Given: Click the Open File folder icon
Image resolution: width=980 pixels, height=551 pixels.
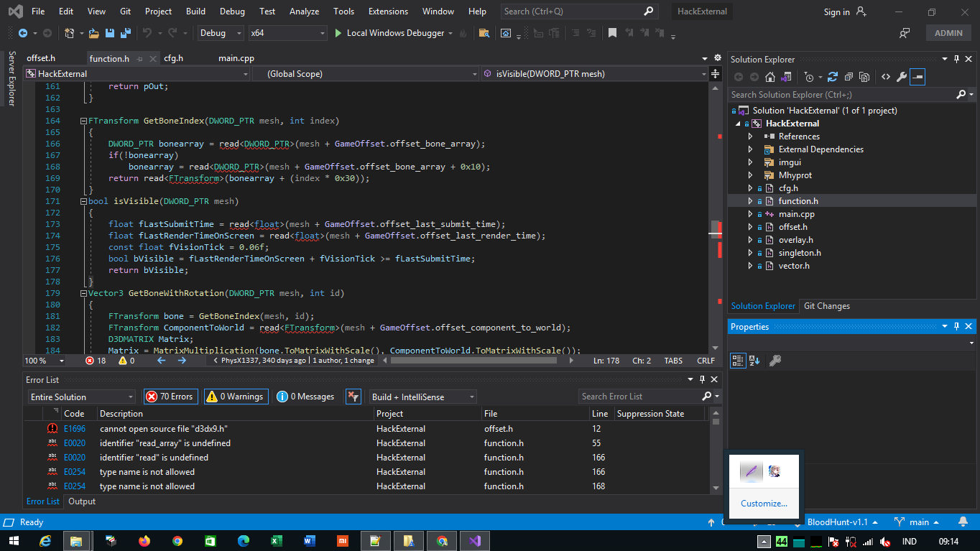Looking at the screenshot, I should click(x=93, y=33).
